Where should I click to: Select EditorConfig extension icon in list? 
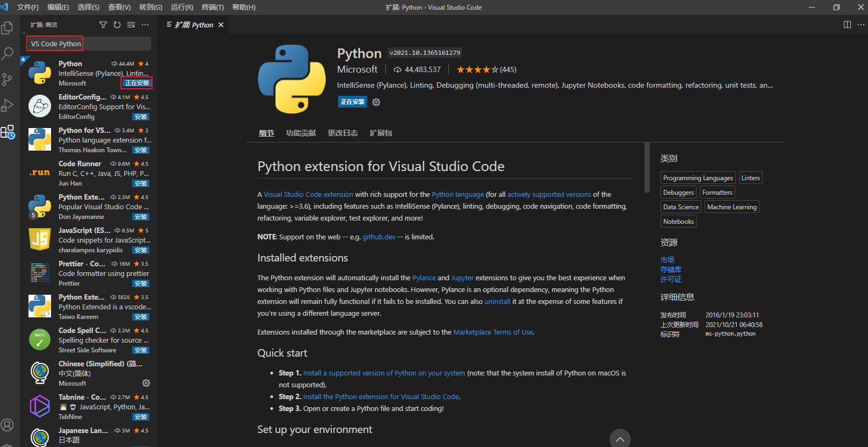click(40, 106)
